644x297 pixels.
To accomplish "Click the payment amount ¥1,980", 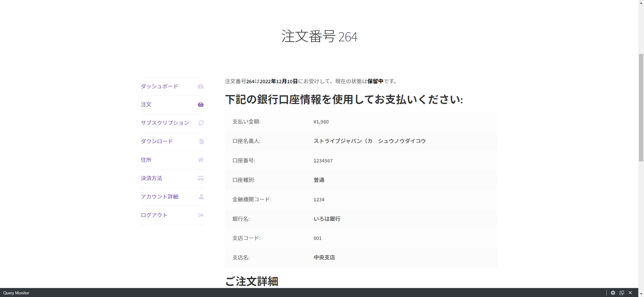I will click(321, 122).
